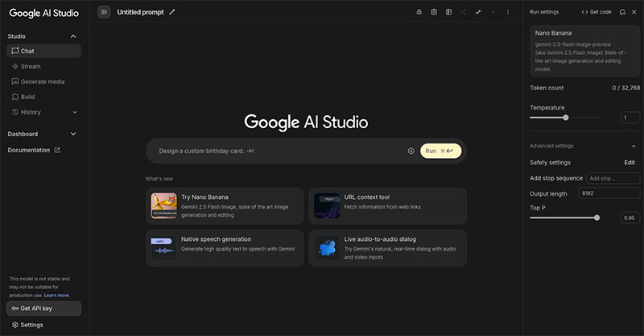
Task: Click the Output length field
Action: 609,193
